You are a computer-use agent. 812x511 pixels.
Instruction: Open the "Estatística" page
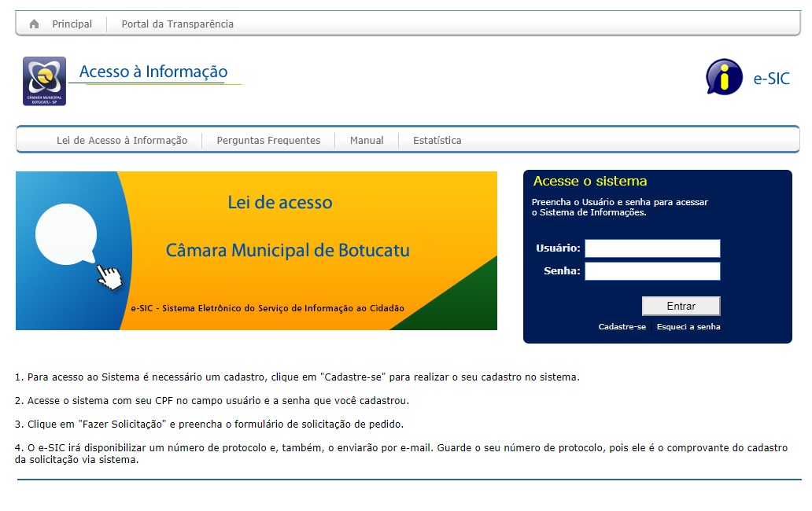click(436, 139)
